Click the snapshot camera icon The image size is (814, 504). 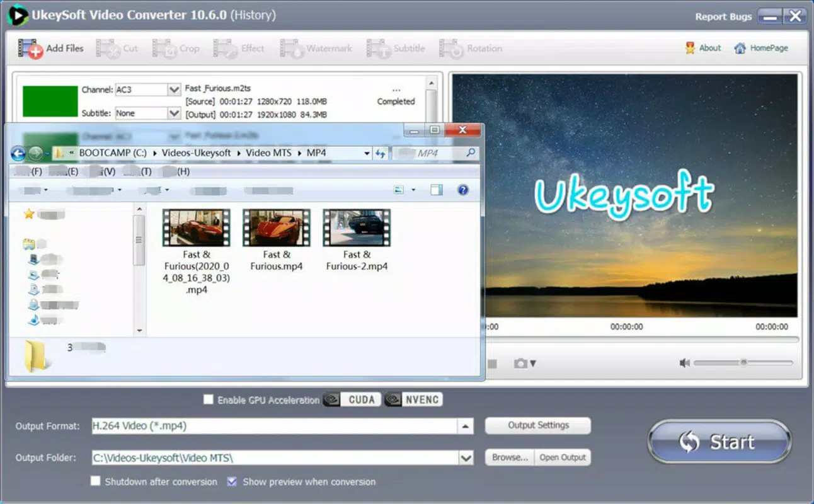click(520, 364)
